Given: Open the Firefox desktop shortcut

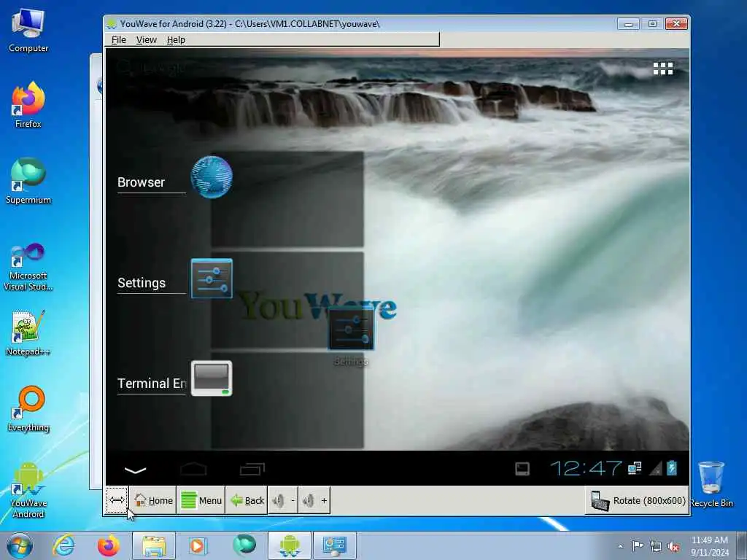Looking at the screenshot, I should point(28,105).
